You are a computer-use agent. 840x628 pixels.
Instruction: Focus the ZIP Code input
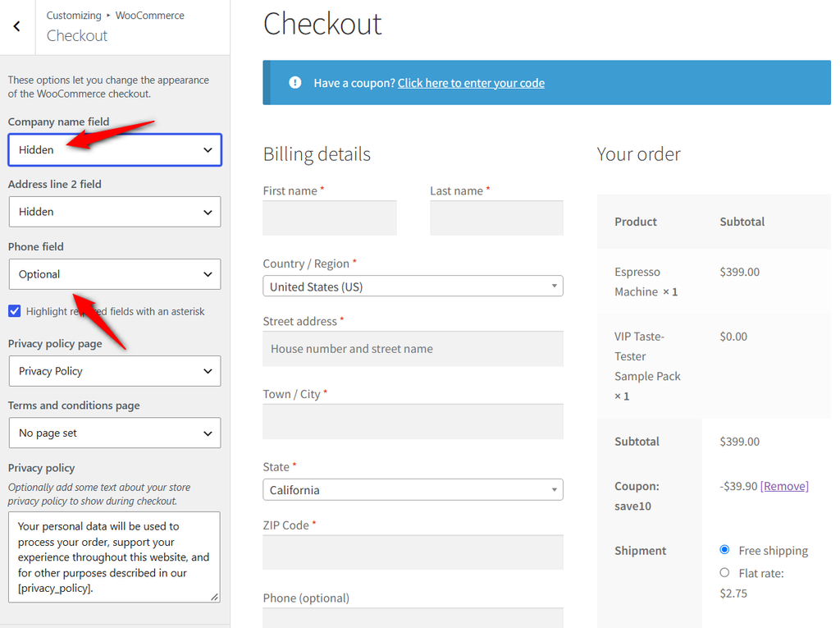pyautogui.click(x=413, y=552)
